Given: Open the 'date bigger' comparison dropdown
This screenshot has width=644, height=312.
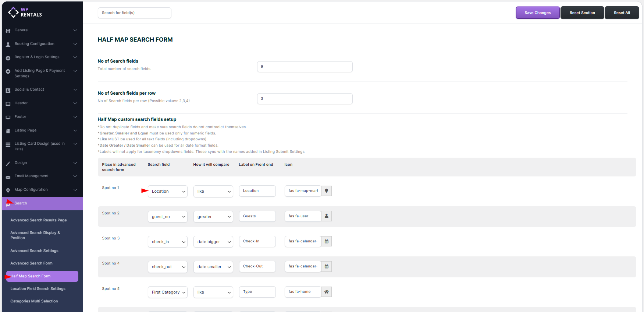Looking at the screenshot, I should pos(213,242).
